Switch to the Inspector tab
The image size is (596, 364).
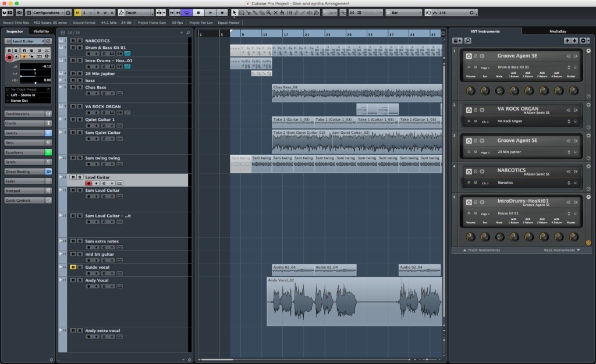(x=15, y=31)
